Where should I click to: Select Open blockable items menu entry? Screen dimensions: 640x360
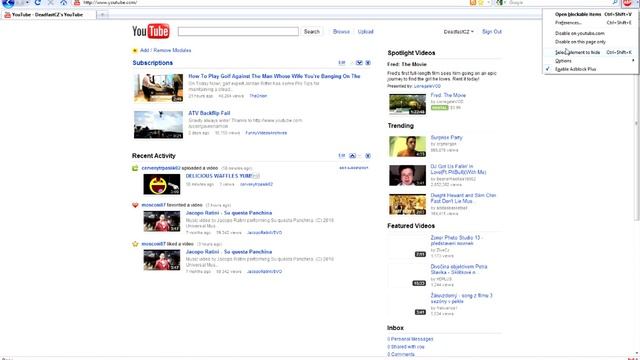click(590, 14)
